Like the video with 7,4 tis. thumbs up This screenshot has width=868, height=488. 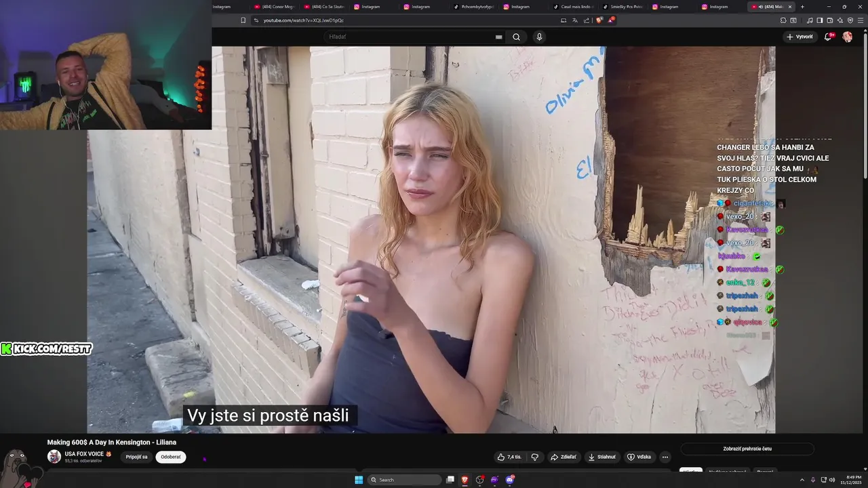[509, 457]
